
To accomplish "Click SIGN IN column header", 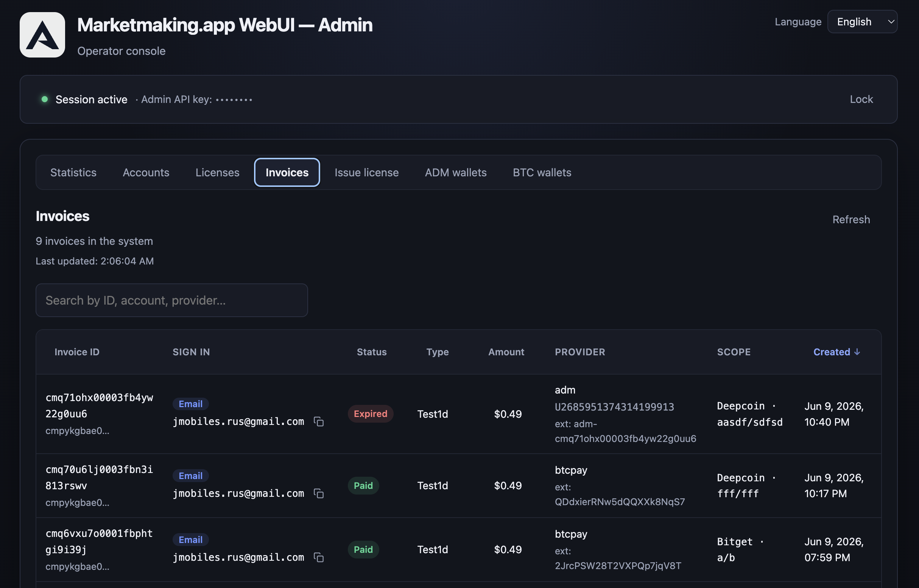I will (191, 352).
